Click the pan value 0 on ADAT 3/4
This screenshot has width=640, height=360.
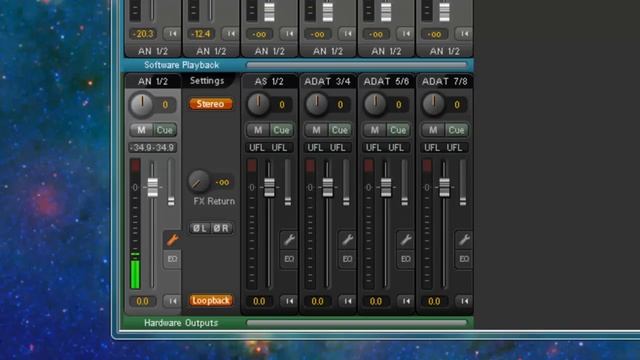point(340,105)
